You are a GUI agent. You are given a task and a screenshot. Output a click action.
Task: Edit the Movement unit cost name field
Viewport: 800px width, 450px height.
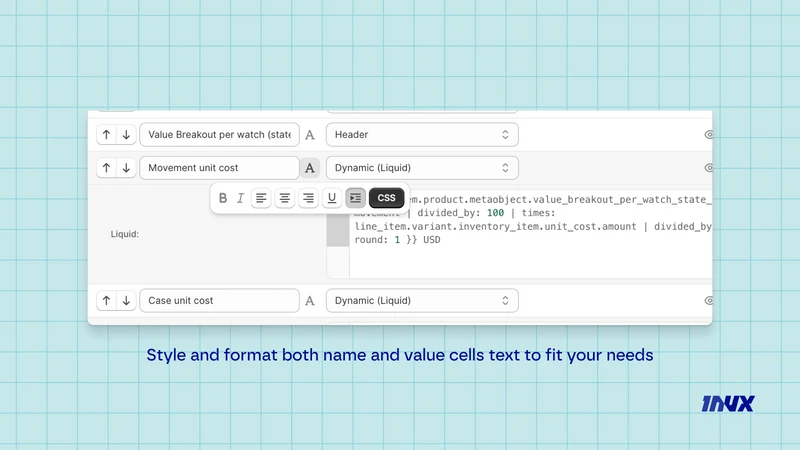click(219, 168)
